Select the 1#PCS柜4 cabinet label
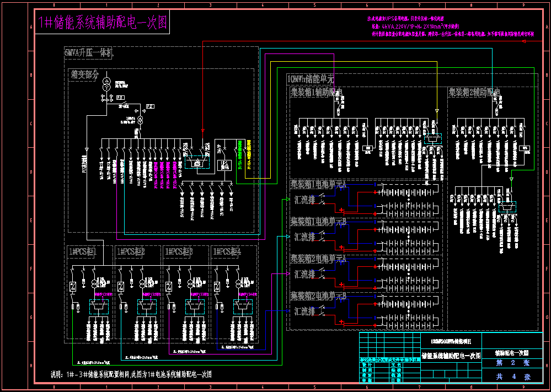Viewport: 551px width, 392px height. [x=227, y=251]
